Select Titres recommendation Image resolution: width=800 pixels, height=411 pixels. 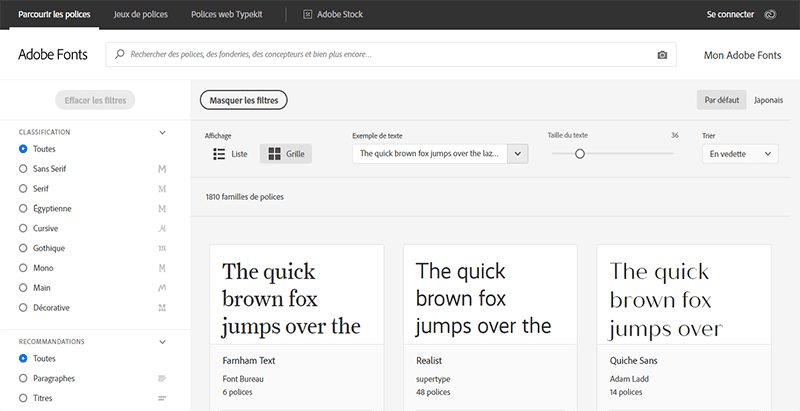click(22, 398)
